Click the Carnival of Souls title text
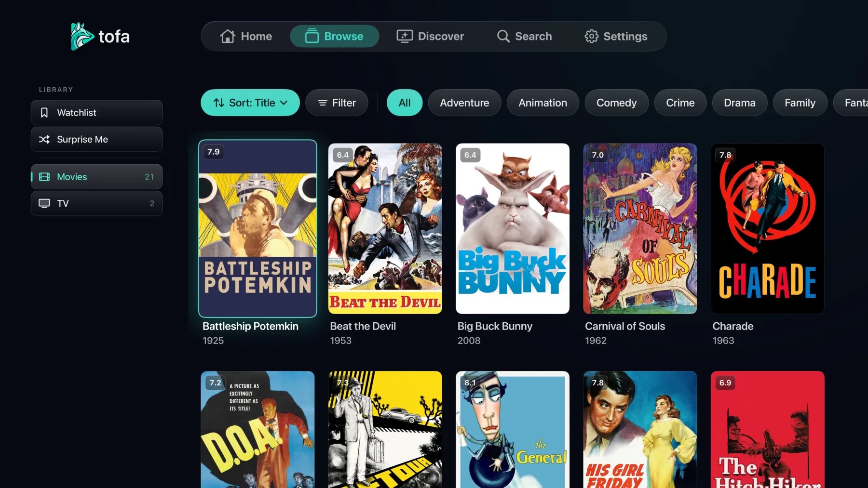868x488 pixels. [x=625, y=326]
